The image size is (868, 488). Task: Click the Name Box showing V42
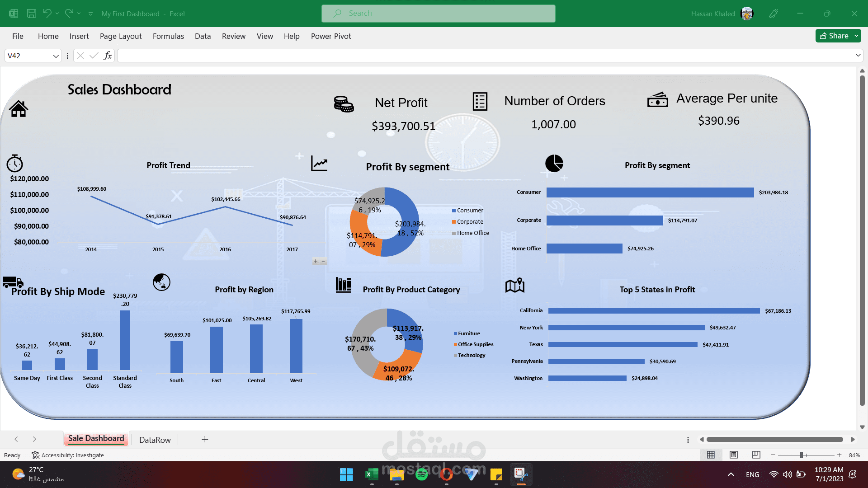click(x=28, y=56)
